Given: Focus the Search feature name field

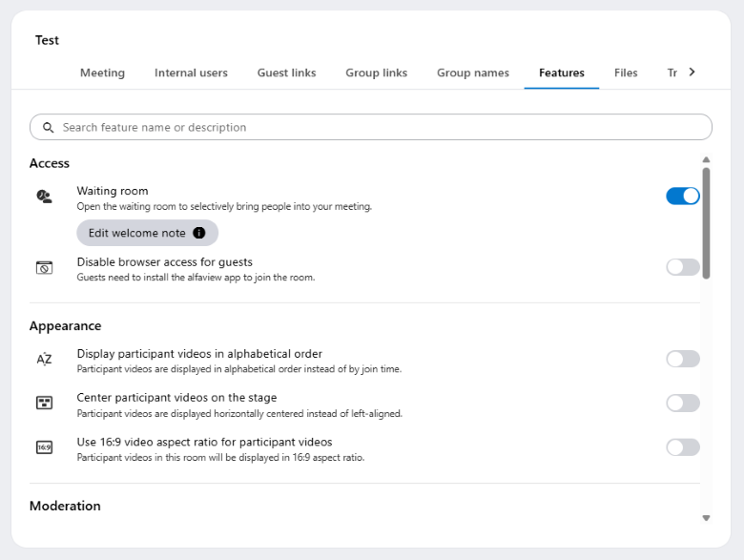Looking at the screenshot, I should point(371,127).
